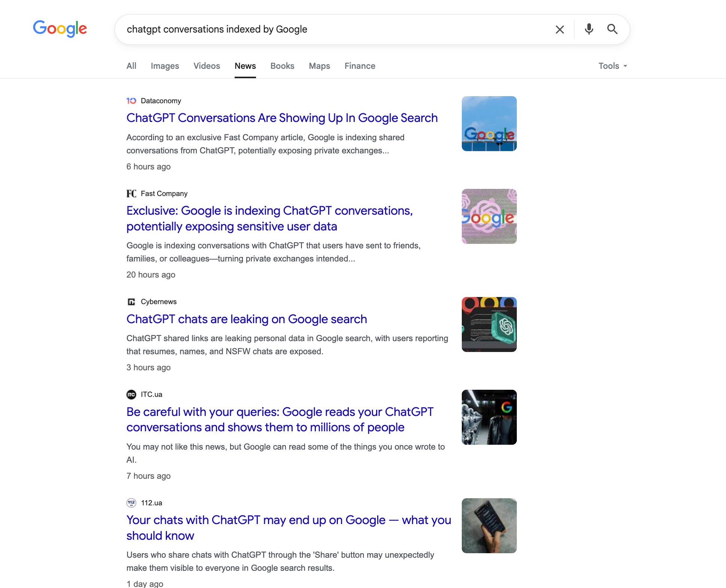
Task: Switch to the Videos tab
Action: (207, 66)
